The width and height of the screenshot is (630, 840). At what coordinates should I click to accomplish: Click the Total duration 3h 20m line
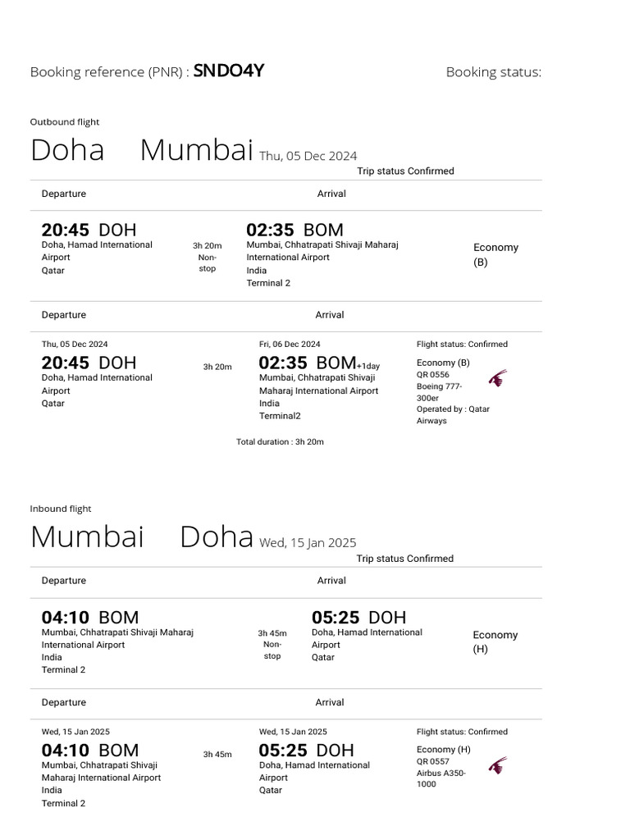[280, 441]
